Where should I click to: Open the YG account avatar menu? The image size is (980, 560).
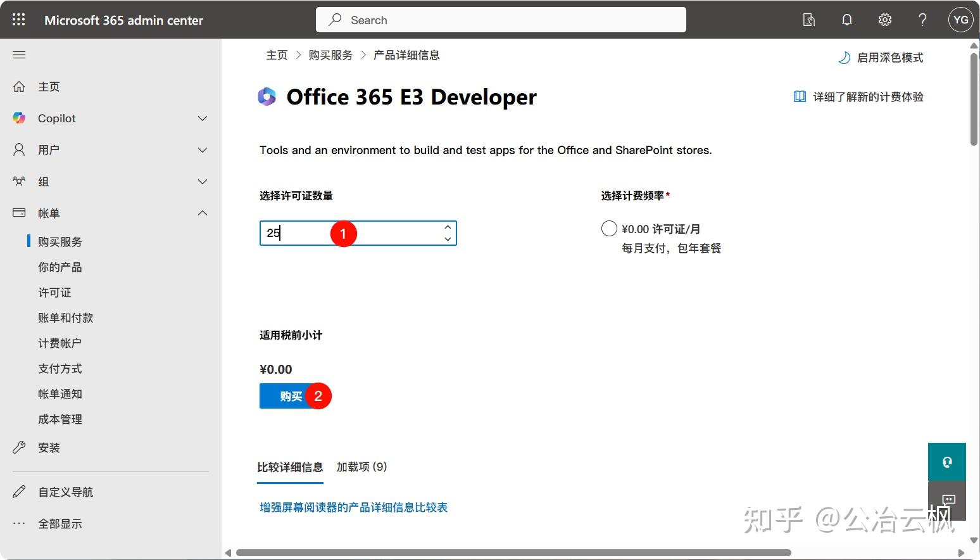(960, 20)
